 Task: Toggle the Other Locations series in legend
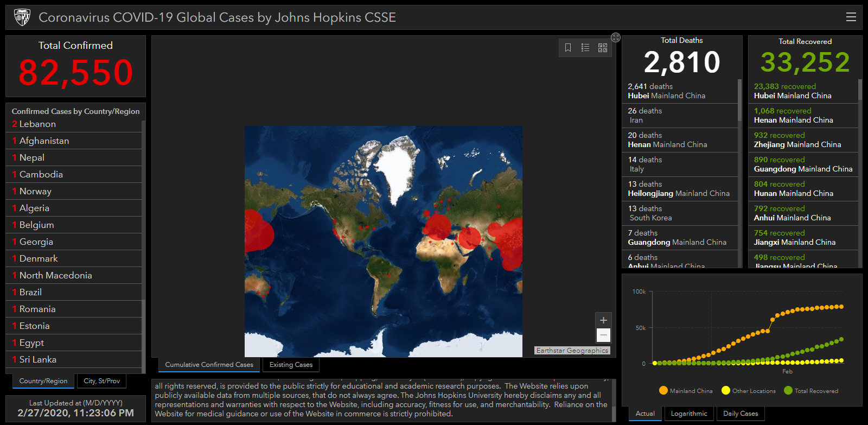click(x=749, y=391)
